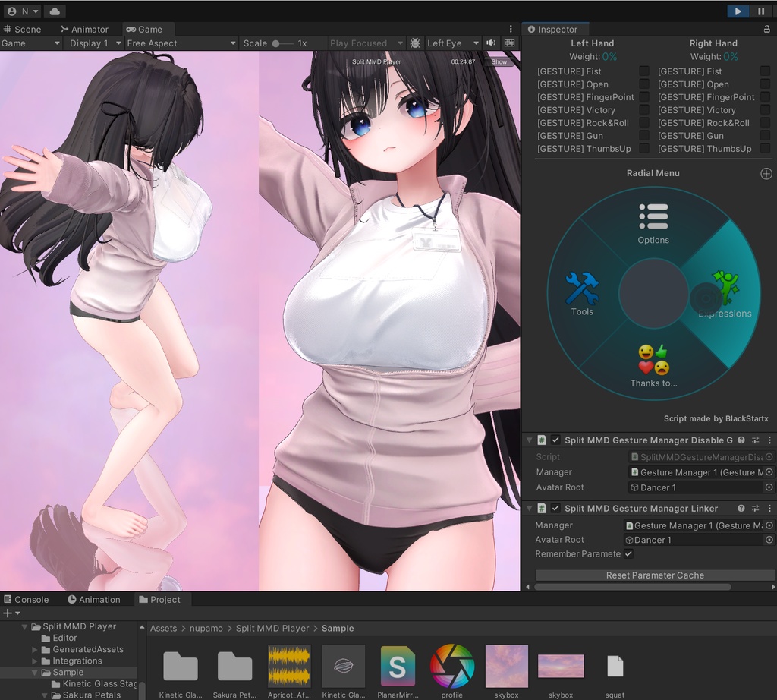The width and height of the screenshot is (777, 700).
Task: Collapse Split MMD Player folder
Action: coord(24,626)
